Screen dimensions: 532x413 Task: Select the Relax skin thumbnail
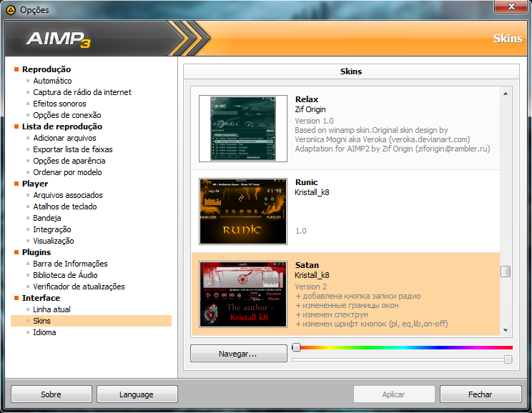click(243, 129)
